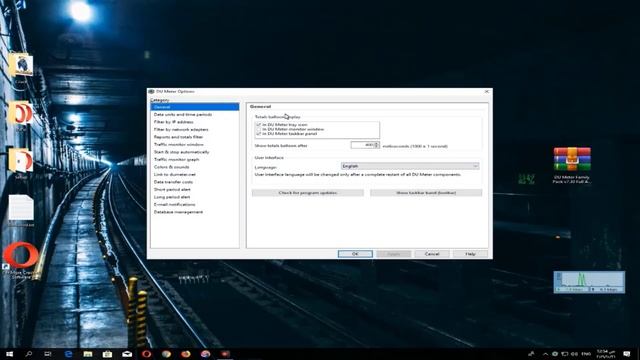
Task: Select the General category
Action: tap(195, 107)
